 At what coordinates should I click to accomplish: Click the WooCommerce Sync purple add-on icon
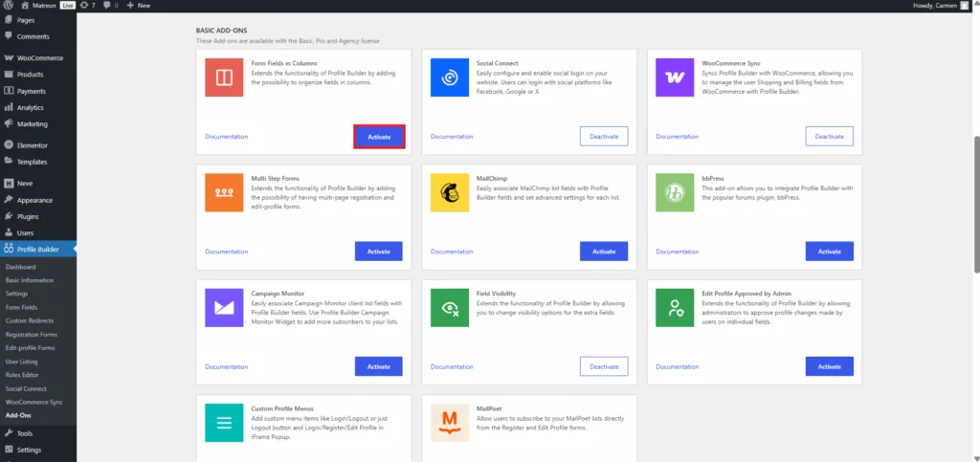click(675, 77)
